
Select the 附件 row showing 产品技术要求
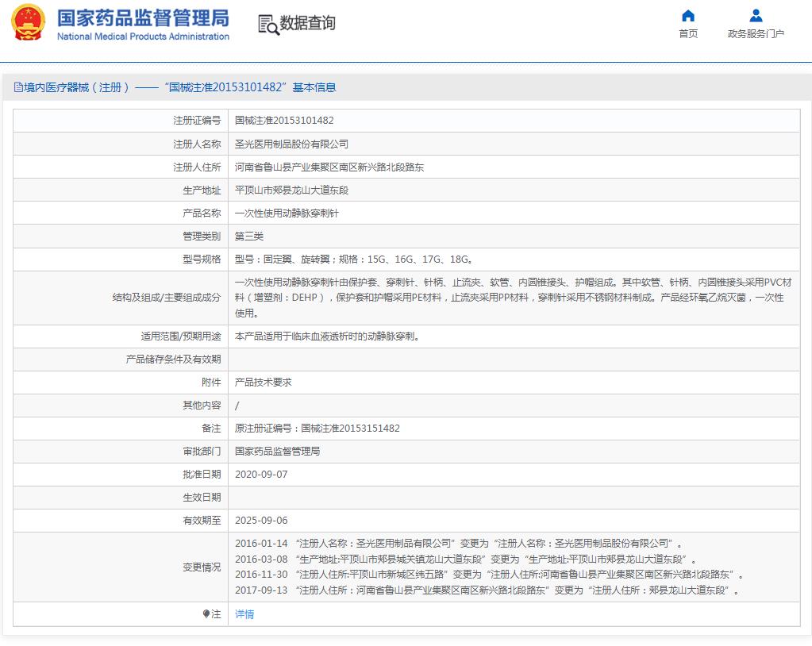[262, 382]
